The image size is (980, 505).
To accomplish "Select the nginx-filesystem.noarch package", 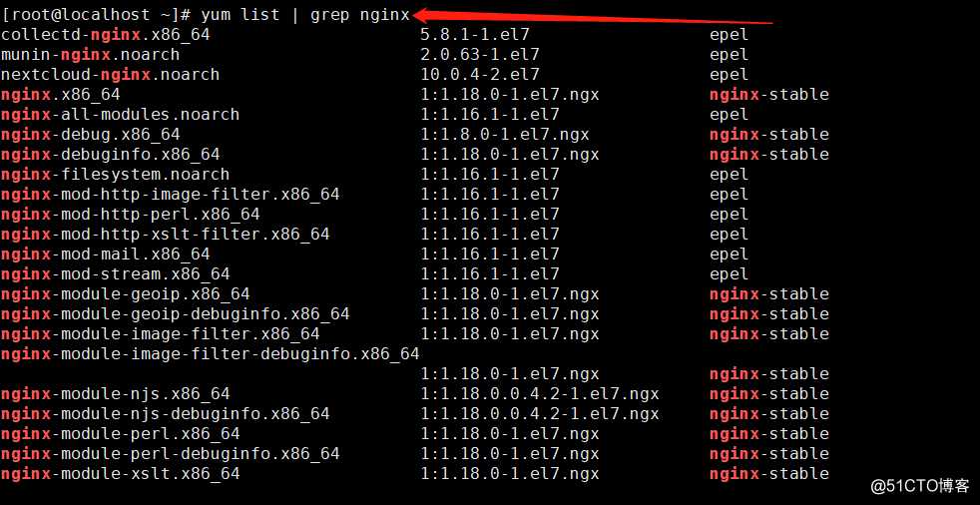I will pos(116,175).
